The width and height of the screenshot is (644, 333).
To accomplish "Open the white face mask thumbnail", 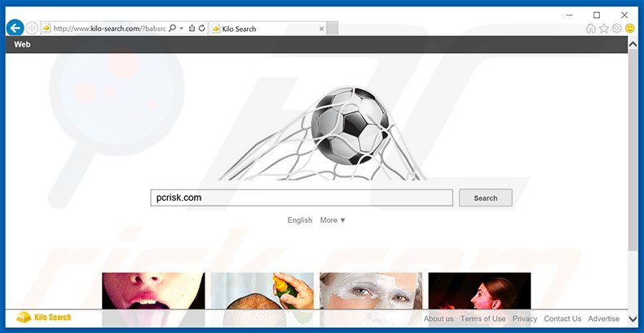I will pos(371,291).
